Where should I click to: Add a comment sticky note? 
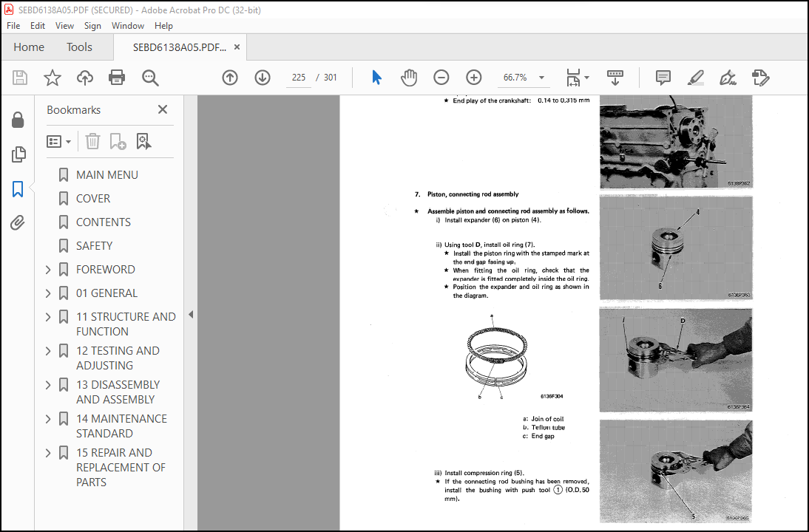click(x=663, y=78)
